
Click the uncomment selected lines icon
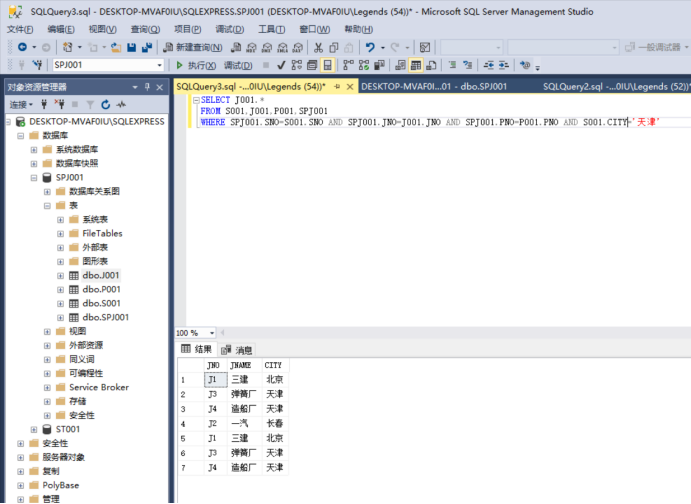click(x=468, y=65)
